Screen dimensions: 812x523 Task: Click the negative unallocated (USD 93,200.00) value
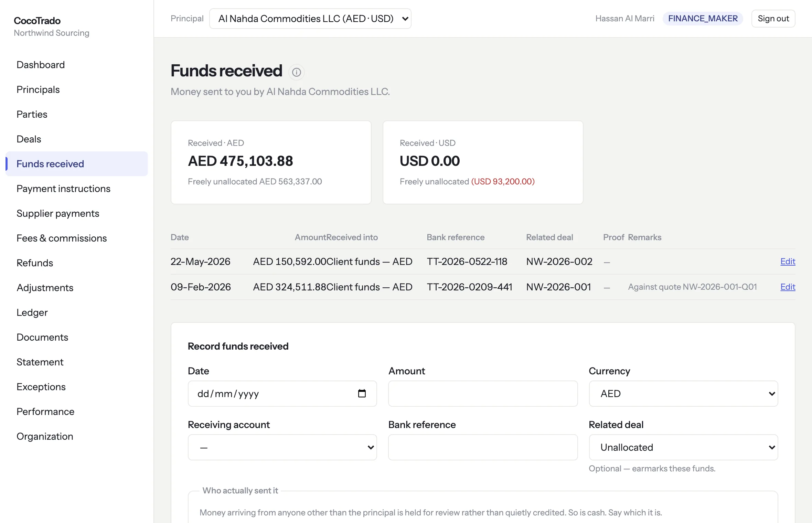(x=503, y=181)
